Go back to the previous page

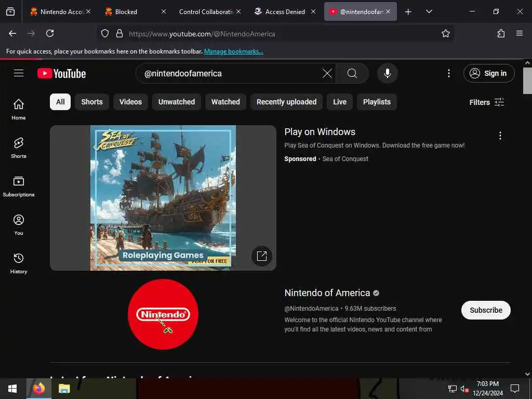pos(12,33)
